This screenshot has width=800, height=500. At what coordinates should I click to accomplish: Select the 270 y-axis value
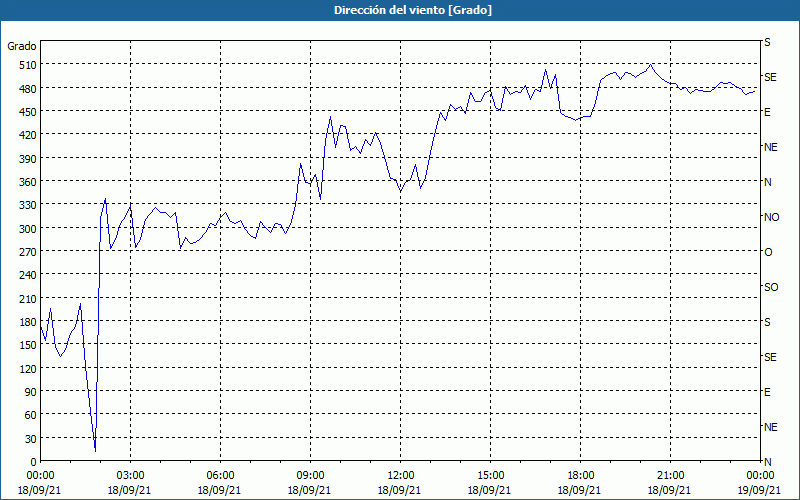[x=29, y=252]
